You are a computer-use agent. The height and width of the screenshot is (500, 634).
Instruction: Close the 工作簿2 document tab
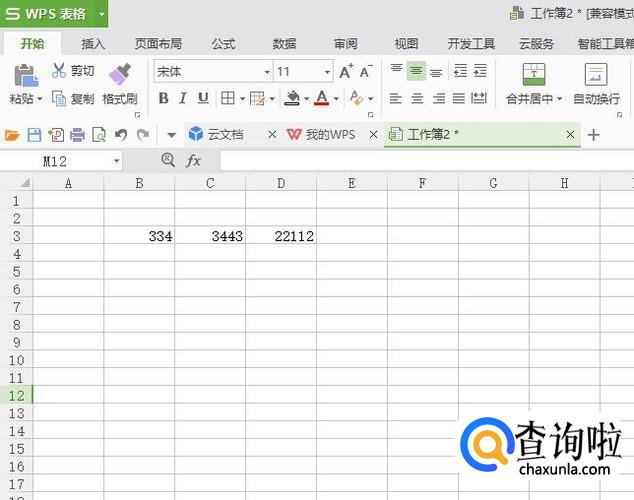570,135
